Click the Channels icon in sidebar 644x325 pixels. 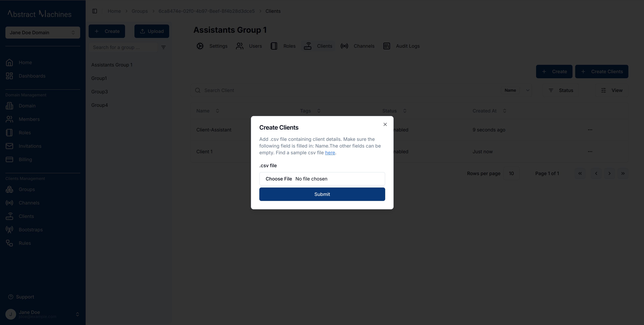[10, 203]
